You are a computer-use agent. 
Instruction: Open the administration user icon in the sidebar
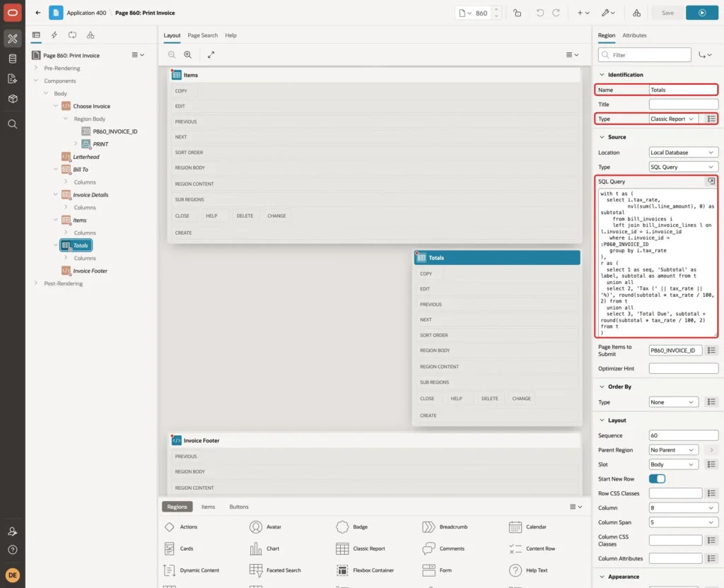click(13, 531)
